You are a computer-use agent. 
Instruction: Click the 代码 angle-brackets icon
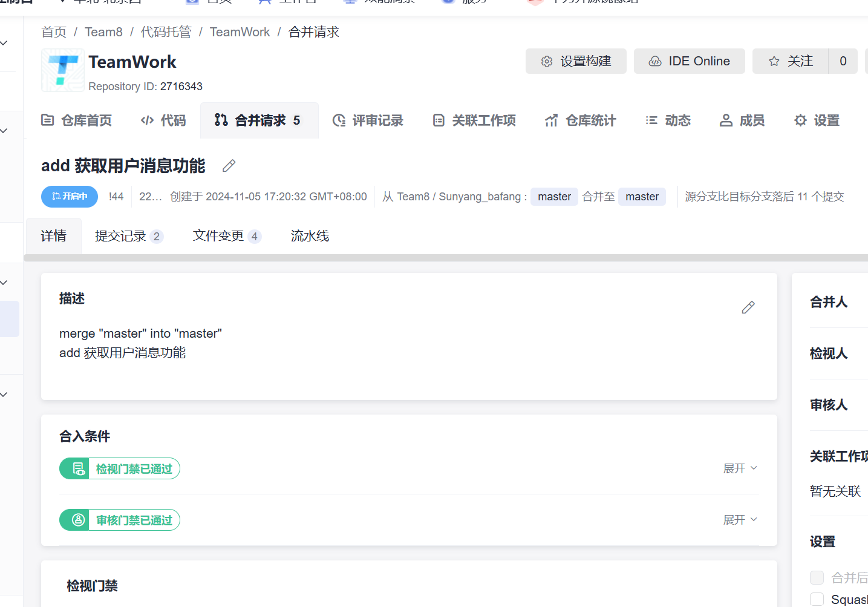[x=147, y=120]
